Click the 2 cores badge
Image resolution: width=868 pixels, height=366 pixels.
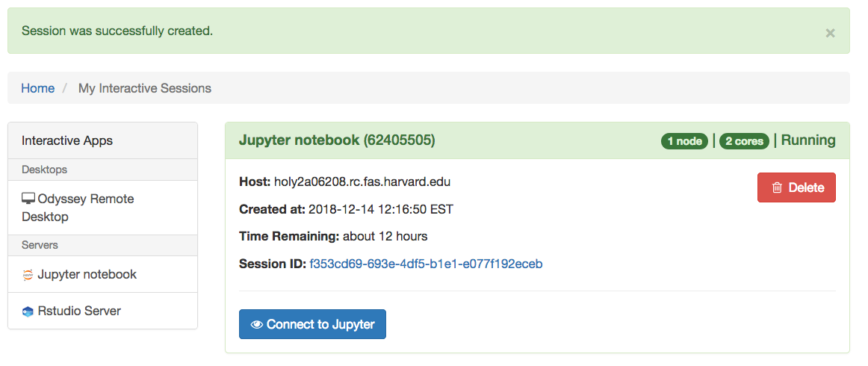pos(744,141)
